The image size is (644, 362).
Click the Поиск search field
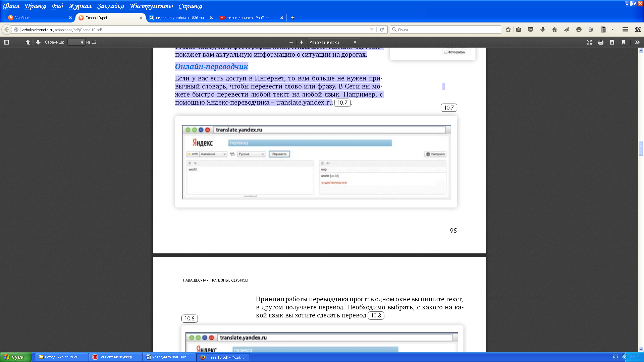[x=445, y=30]
